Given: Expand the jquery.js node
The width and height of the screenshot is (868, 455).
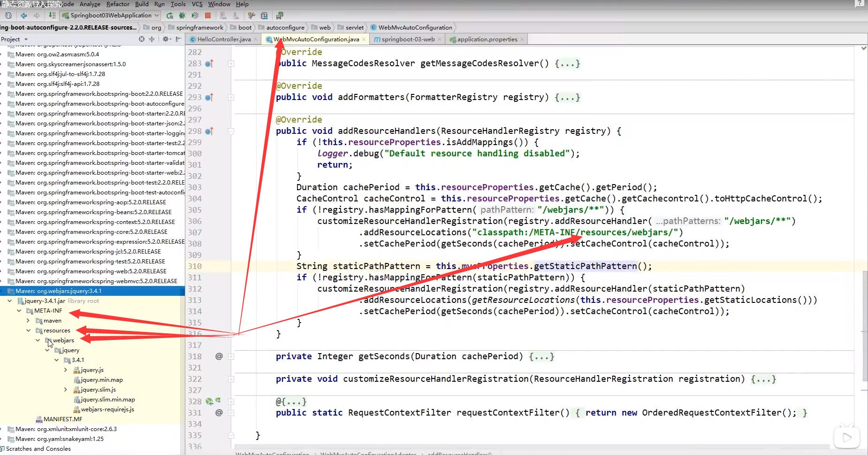Looking at the screenshot, I should pyautogui.click(x=66, y=370).
